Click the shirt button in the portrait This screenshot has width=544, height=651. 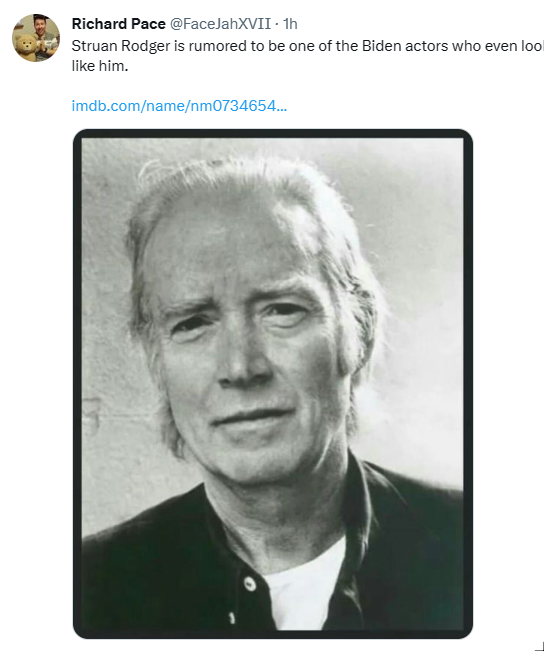pos(250,583)
